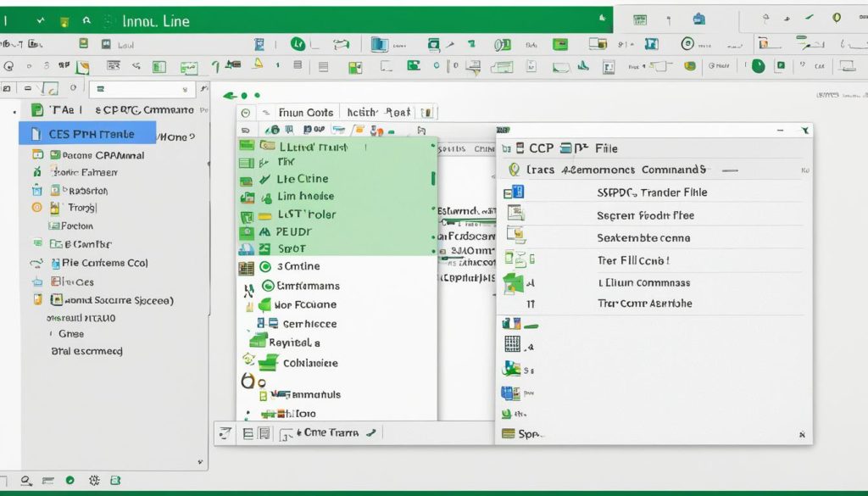This screenshot has width=868, height=496.
Task: Switch to the "Ncfith' Roat" tab
Action: 379,113
